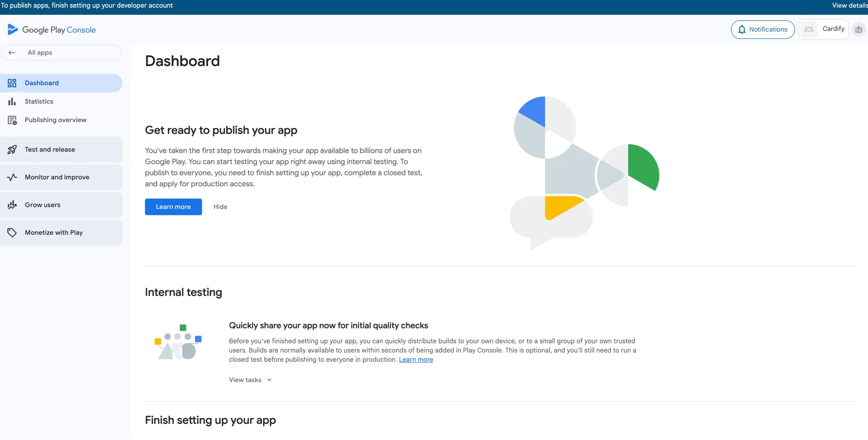This screenshot has height=440, width=868.
Task: Click the Learn more button
Action: (x=173, y=207)
